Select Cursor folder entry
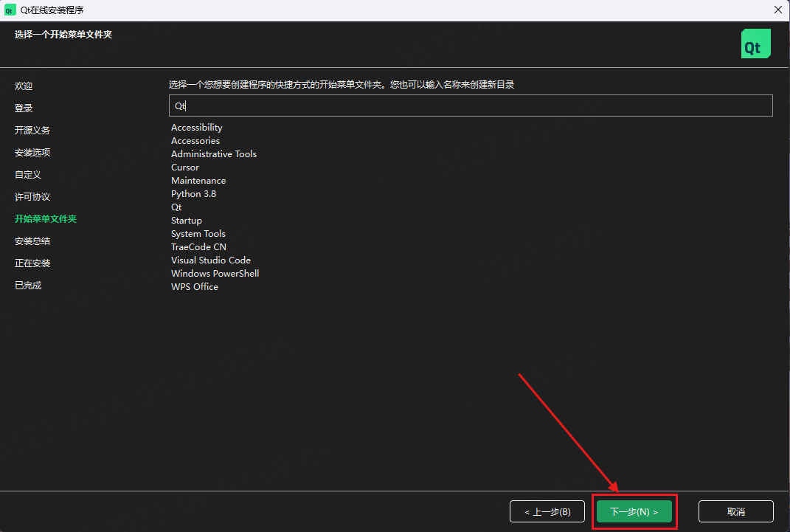 click(185, 167)
